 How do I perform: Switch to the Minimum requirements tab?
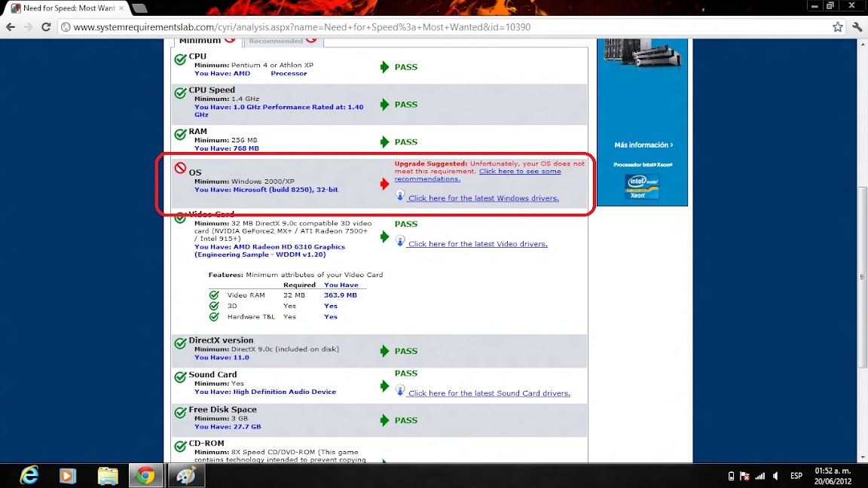click(206, 41)
